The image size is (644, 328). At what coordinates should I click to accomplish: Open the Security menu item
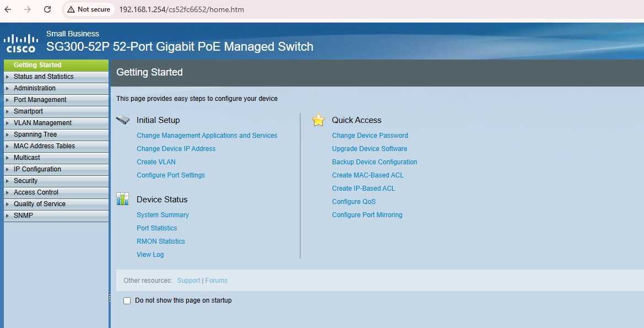(x=56, y=180)
